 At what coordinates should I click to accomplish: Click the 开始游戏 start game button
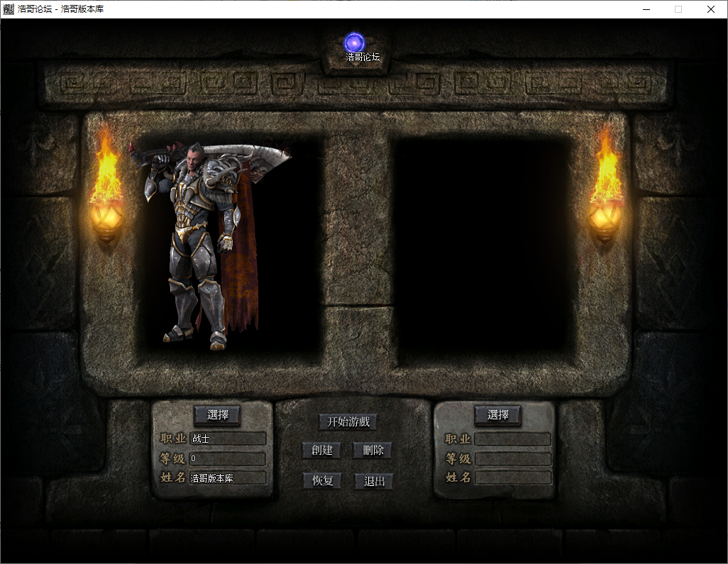pyautogui.click(x=348, y=421)
